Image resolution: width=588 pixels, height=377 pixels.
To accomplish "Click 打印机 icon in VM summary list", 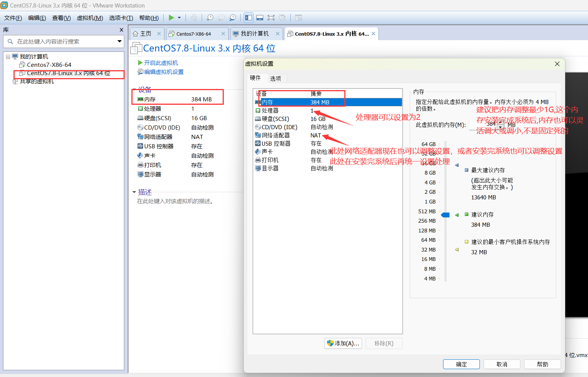I will point(140,165).
